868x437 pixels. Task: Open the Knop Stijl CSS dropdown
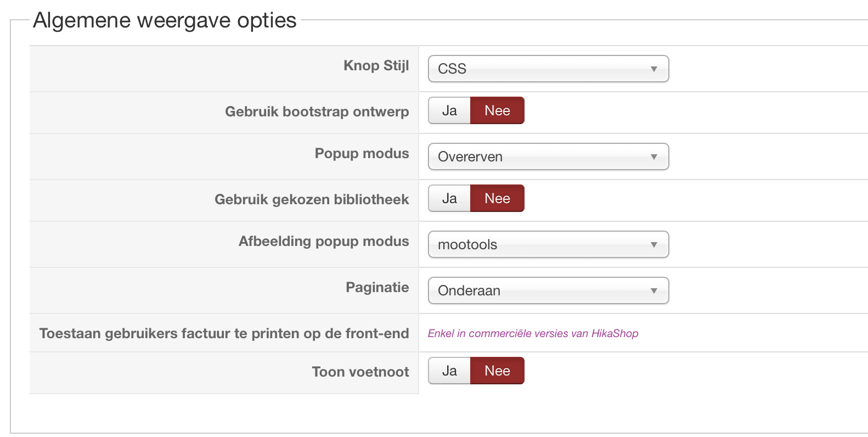(x=538, y=69)
